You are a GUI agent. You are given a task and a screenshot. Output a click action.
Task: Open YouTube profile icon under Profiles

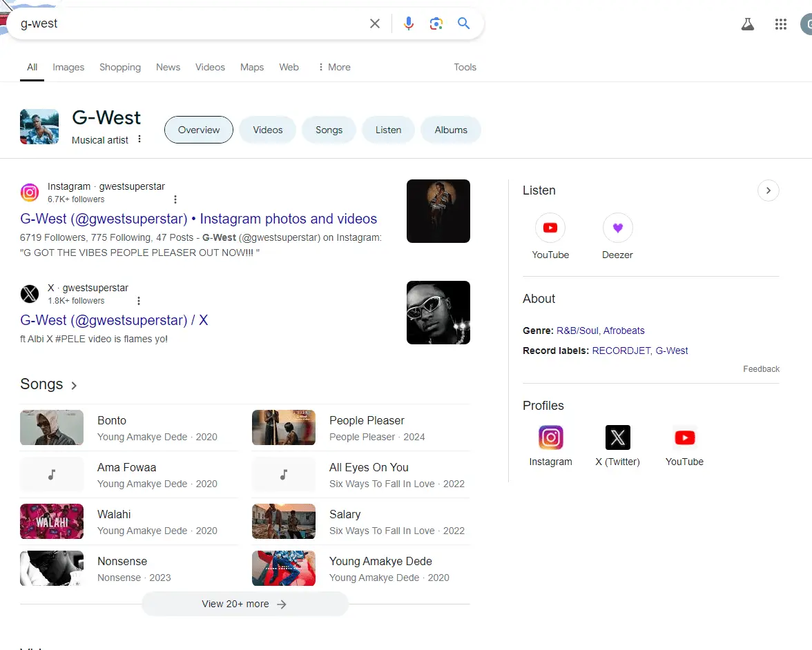[685, 437]
